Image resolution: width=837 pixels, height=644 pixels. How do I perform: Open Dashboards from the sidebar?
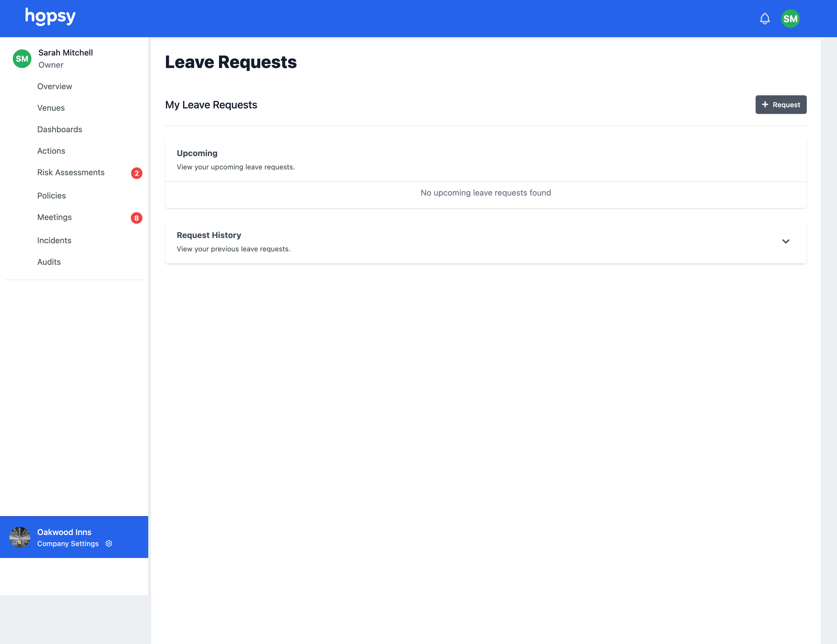60,129
